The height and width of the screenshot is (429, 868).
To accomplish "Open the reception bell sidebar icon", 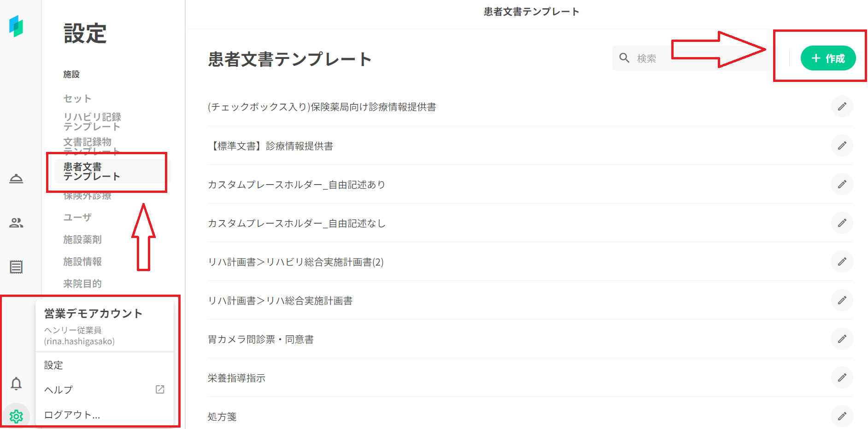I will pos(16,179).
